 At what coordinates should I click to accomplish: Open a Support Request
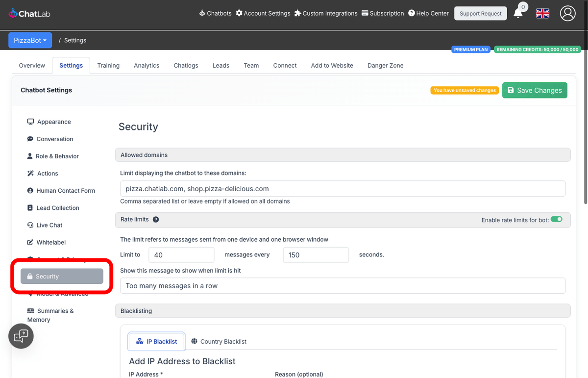point(480,13)
